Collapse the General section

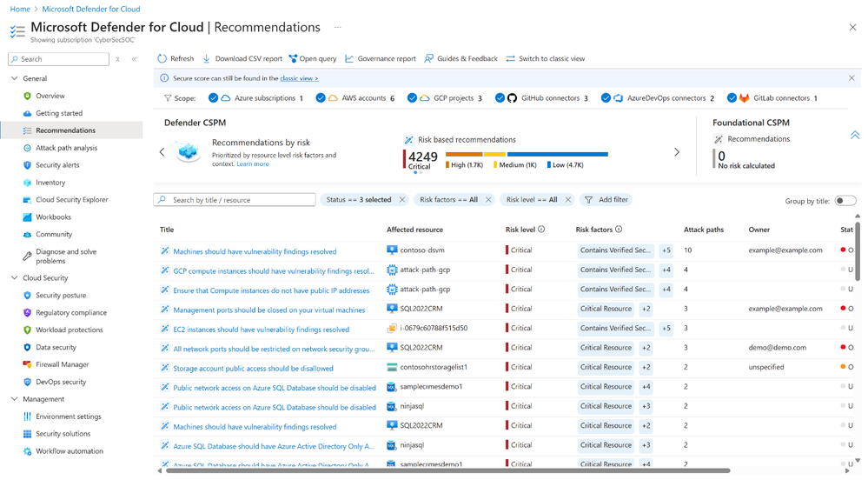pos(15,79)
